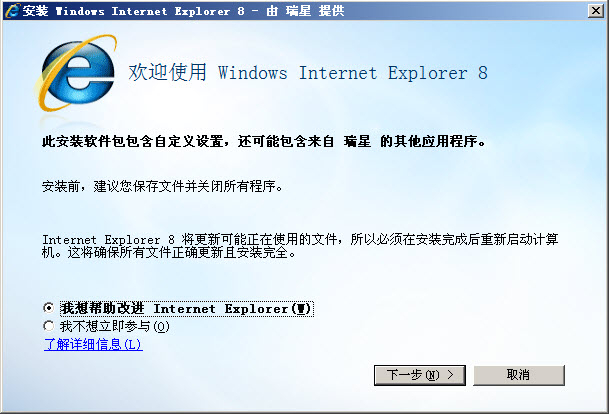Click the > arrow on the Next button
Viewport: 610px width, 414px height.
click(x=450, y=375)
